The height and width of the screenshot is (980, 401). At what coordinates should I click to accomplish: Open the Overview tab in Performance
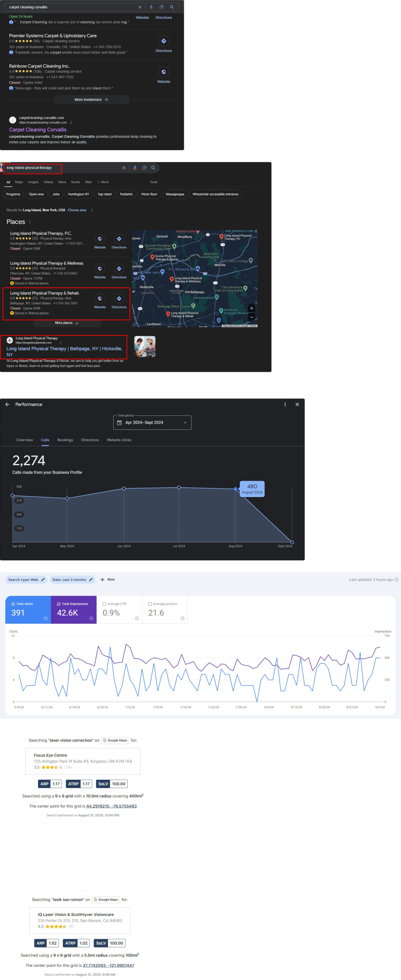point(25,440)
